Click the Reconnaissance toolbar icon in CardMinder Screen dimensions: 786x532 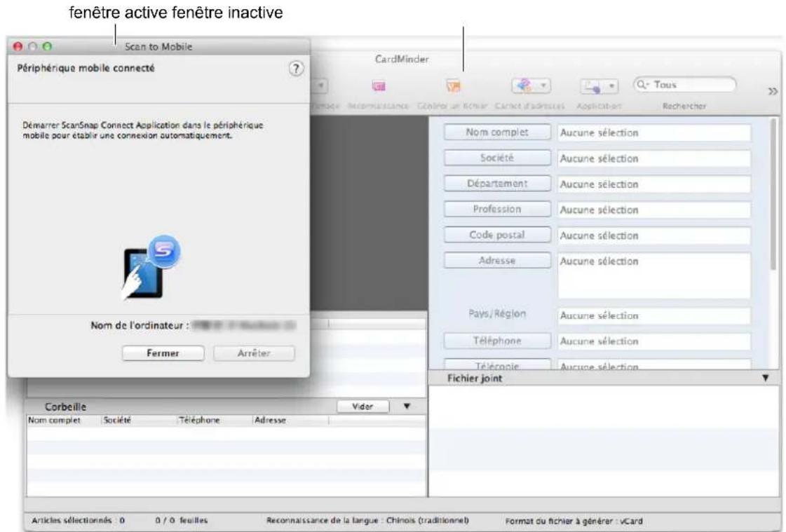coord(379,86)
